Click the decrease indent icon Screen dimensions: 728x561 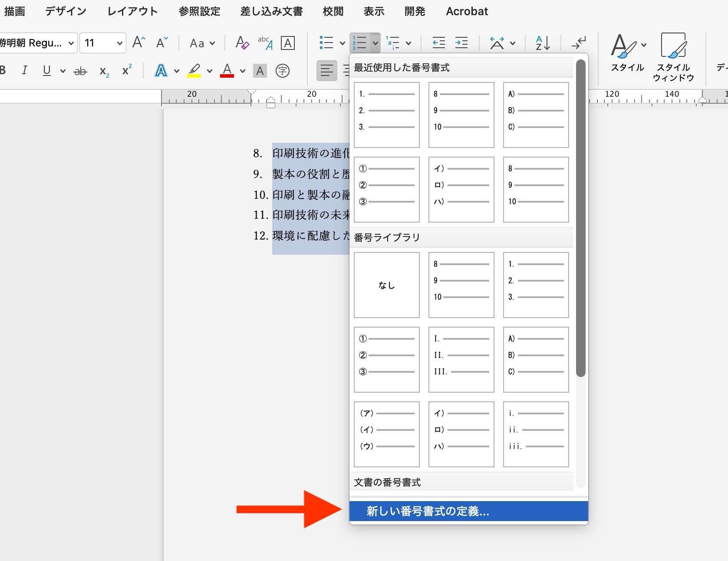[439, 43]
